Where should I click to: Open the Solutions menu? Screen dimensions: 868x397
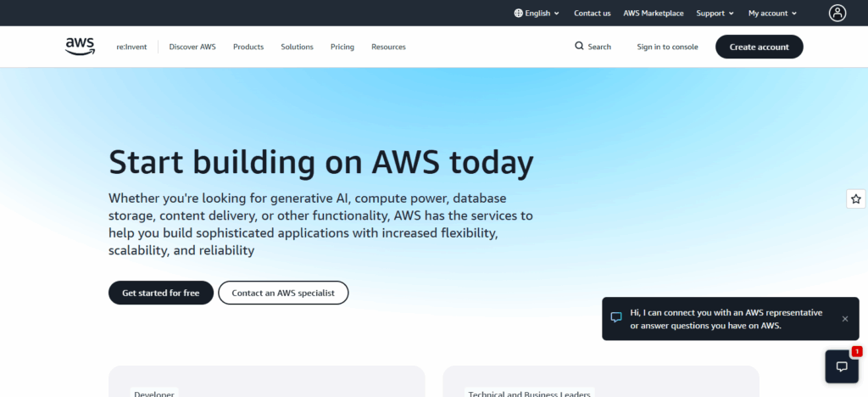coord(297,47)
